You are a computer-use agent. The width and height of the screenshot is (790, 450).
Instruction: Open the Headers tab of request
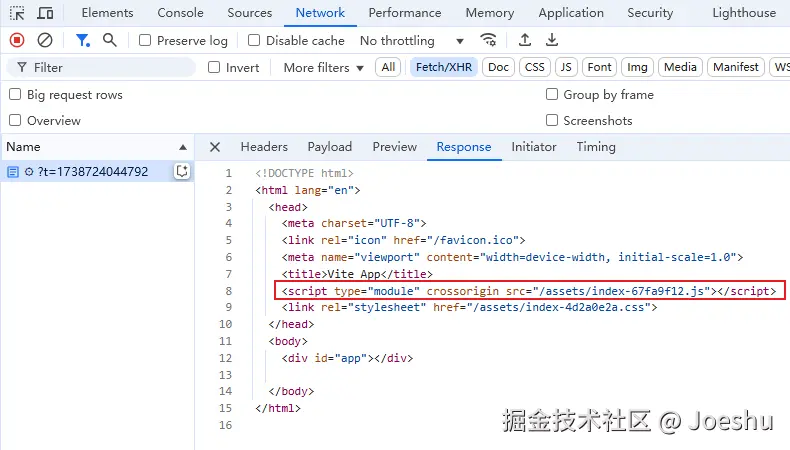click(x=264, y=147)
